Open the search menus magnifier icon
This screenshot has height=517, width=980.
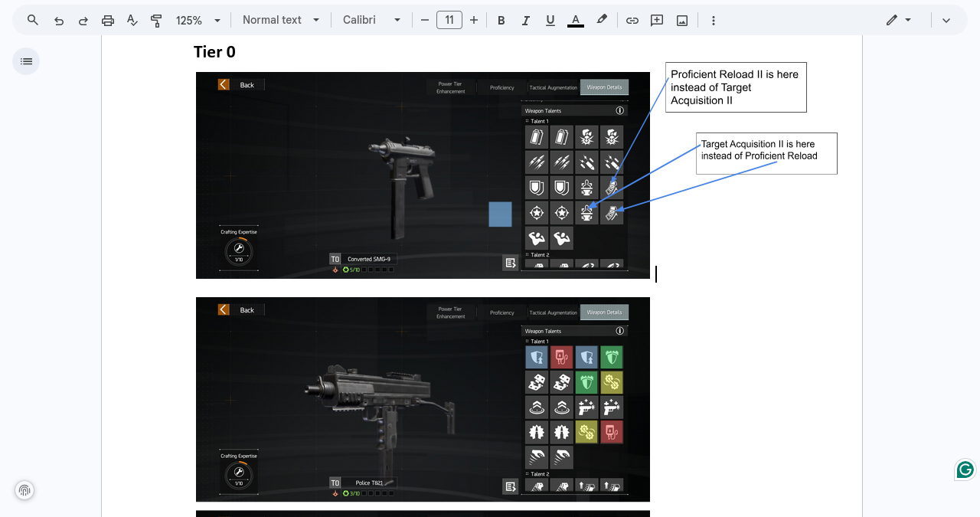[32, 20]
